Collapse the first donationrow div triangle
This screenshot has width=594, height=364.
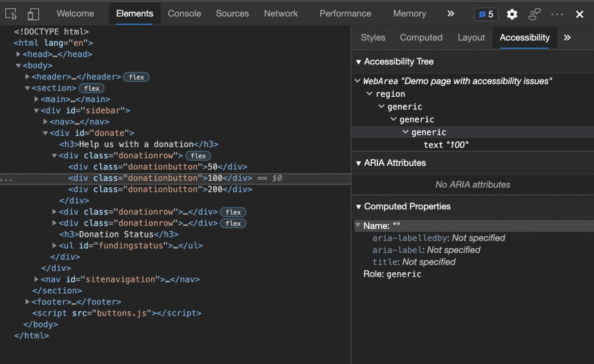click(54, 155)
